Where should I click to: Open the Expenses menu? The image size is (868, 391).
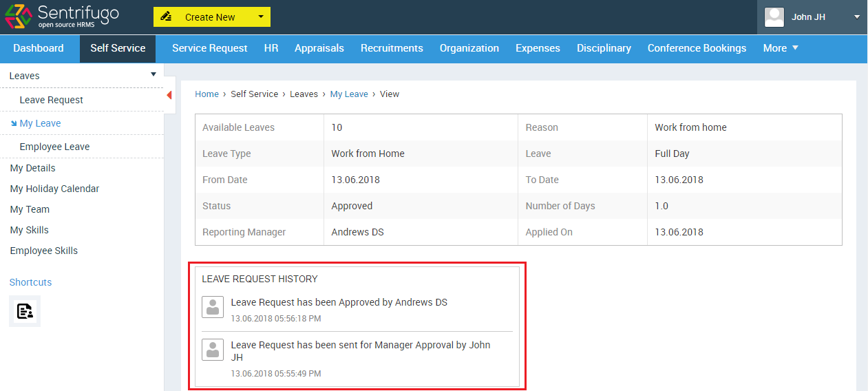[x=538, y=48]
